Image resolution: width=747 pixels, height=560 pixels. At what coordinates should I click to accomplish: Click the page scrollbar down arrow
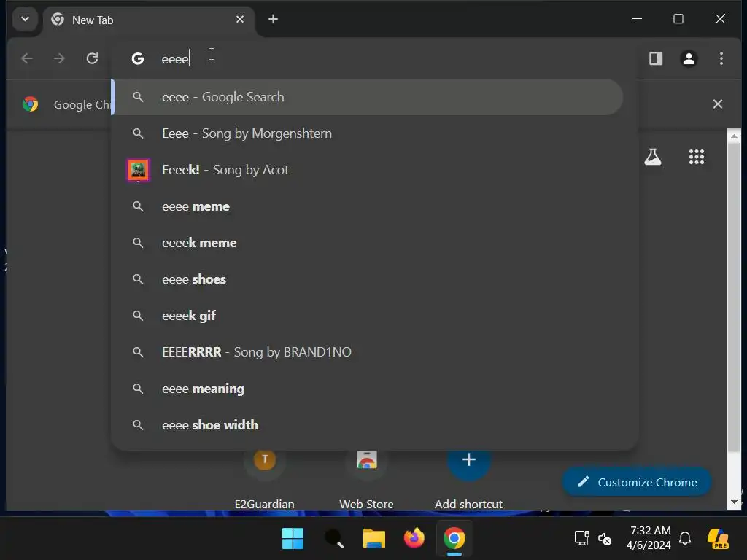click(734, 502)
